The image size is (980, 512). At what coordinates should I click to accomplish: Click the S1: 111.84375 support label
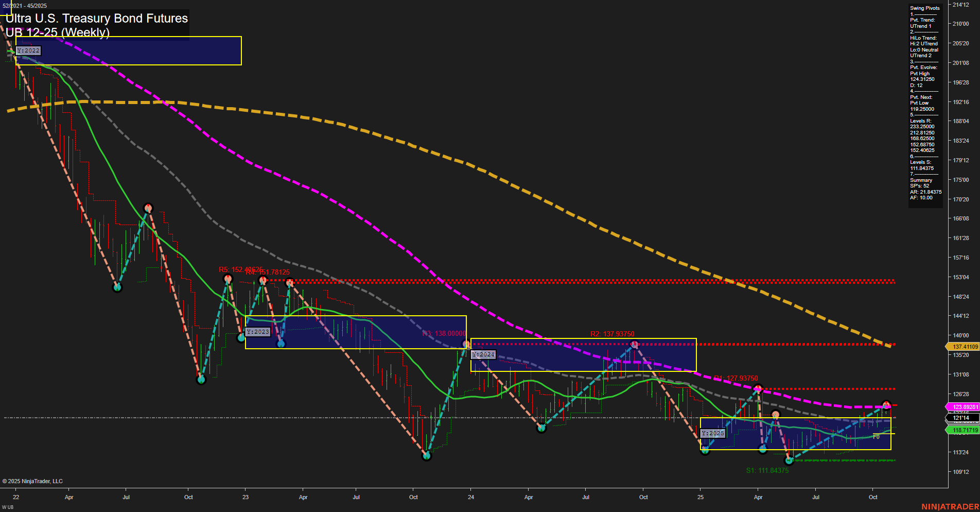[767, 470]
